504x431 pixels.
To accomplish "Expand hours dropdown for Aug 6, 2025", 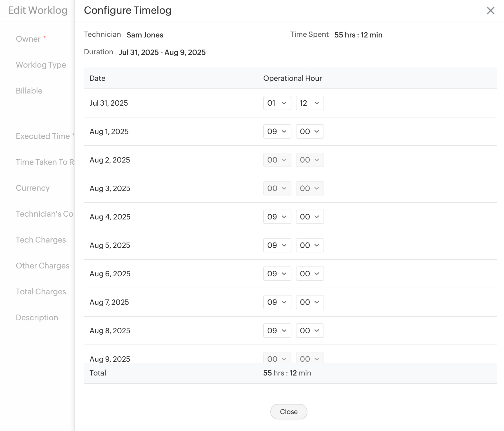I will click(x=277, y=274).
